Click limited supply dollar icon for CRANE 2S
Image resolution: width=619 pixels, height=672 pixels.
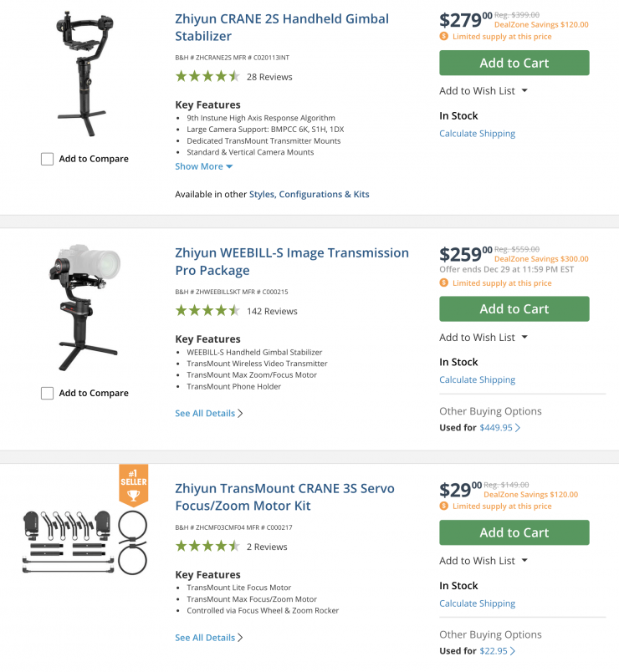tap(444, 37)
